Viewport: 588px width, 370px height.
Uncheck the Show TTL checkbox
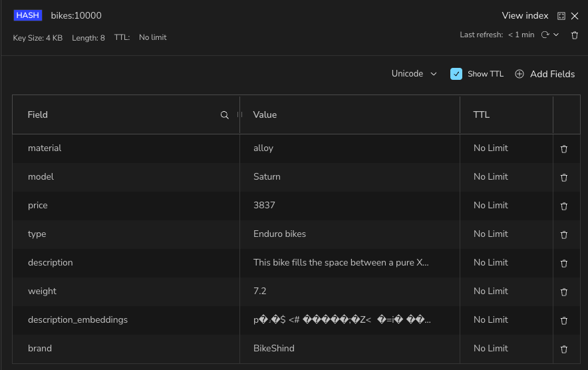[x=456, y=74]
